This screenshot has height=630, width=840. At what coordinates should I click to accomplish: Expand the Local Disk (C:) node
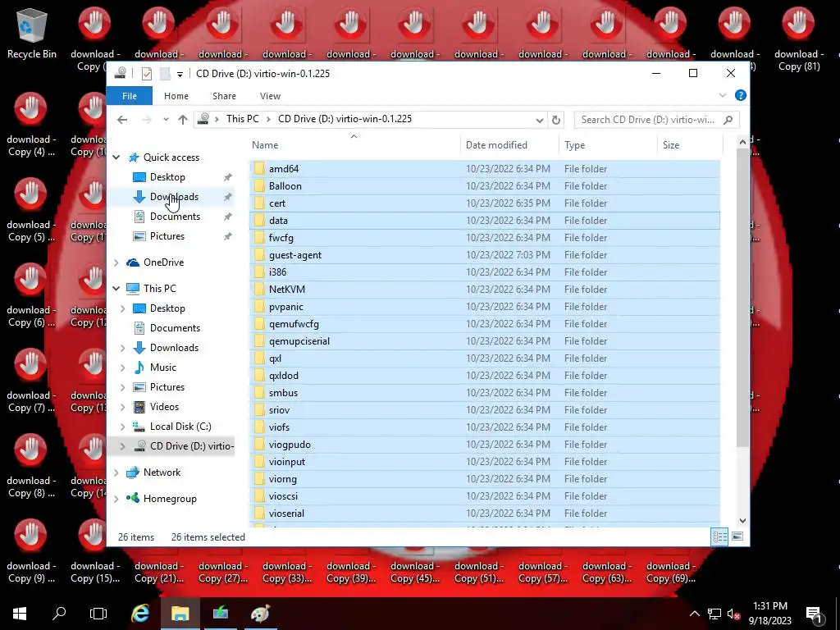point(123,427)
